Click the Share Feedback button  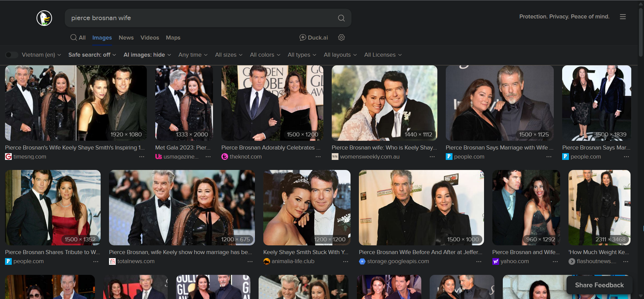599,285
